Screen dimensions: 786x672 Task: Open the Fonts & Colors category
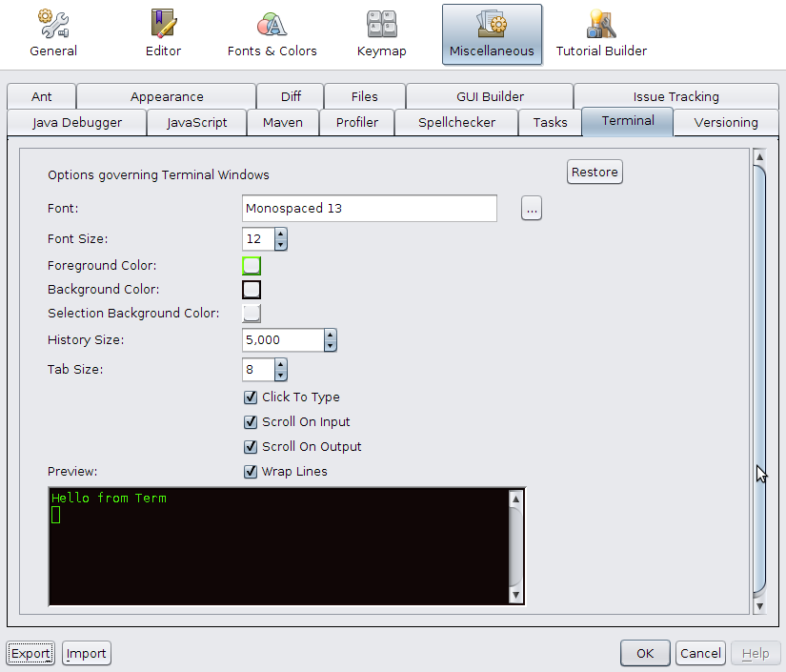tap(272, 34)
